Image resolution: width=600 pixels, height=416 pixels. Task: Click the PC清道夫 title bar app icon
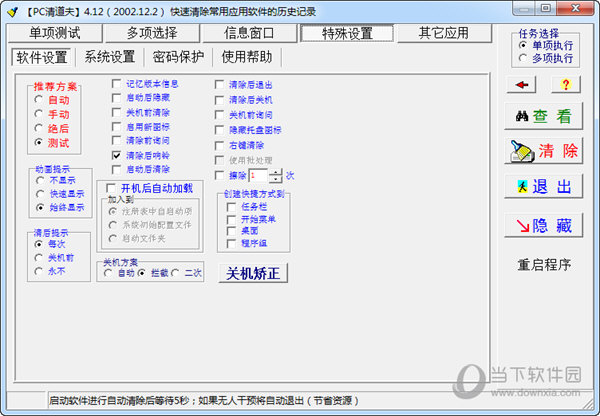(x=13, y=11)
